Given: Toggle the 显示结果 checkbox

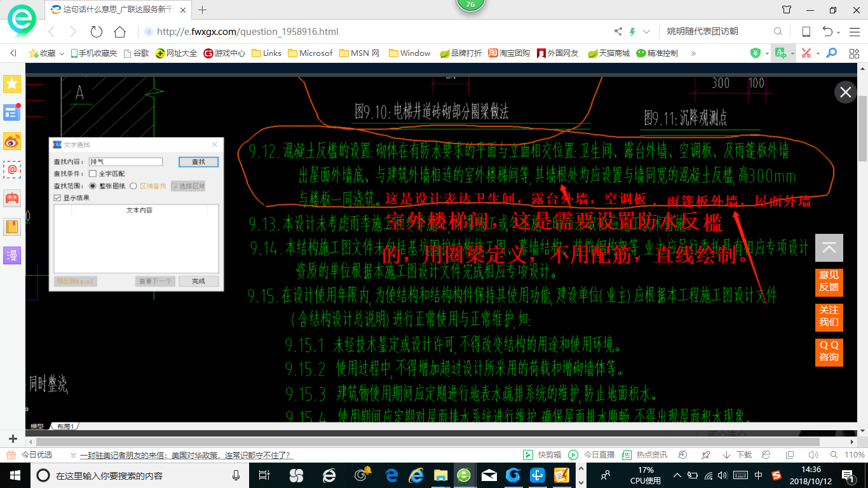Looking at the screenshot, I should [x=58, y=198].
